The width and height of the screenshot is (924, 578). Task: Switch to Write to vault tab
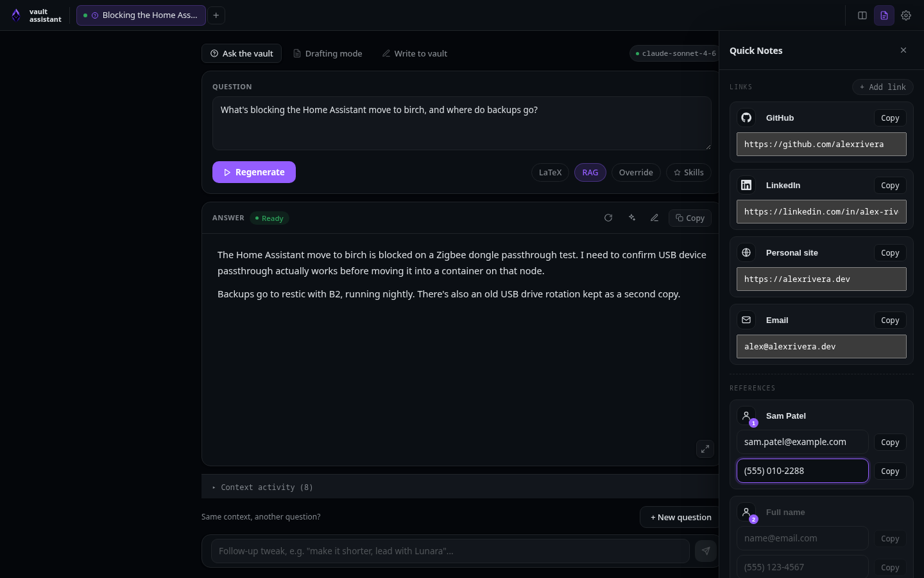click(x=415, y=53)
